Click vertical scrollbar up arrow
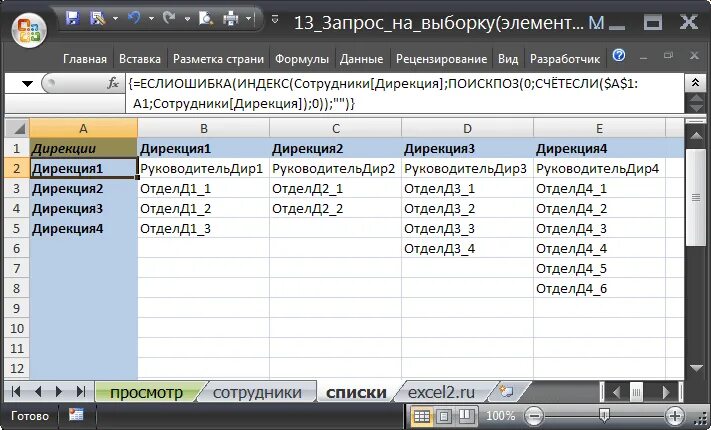The height and width of the screenshot is (430, 711). [696, 135]
